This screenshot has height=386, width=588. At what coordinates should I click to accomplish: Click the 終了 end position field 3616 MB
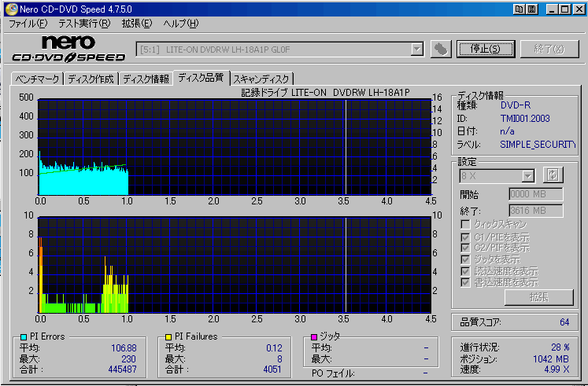[x=536, y=211]
